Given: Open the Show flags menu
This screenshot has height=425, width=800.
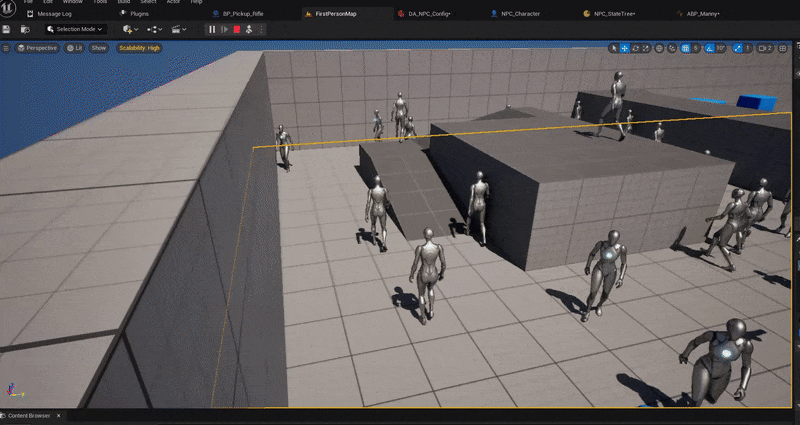Looking at the screenshot, I should click(x=98, y=48).
